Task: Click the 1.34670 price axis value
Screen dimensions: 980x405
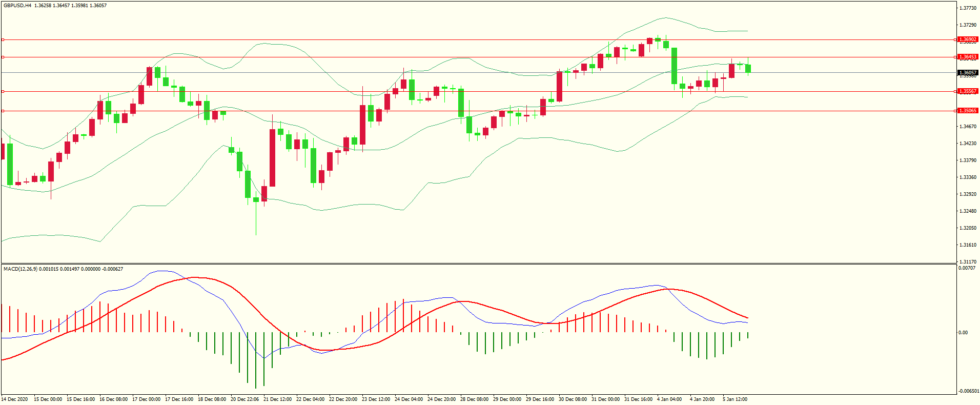Action: tap(968, 127)
